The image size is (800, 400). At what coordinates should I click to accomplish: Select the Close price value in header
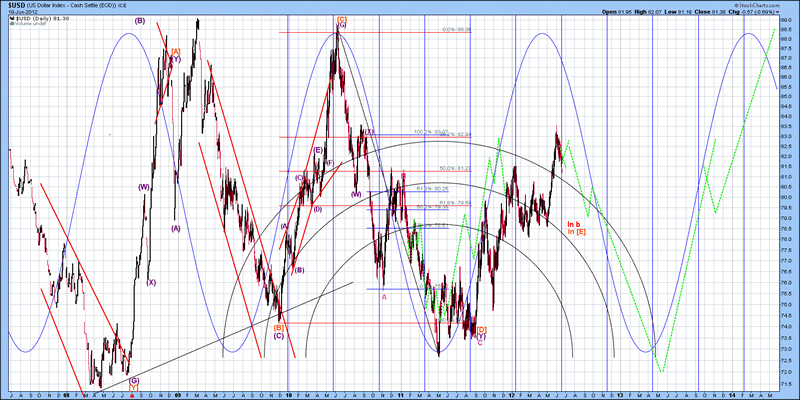tap(716, 11)
